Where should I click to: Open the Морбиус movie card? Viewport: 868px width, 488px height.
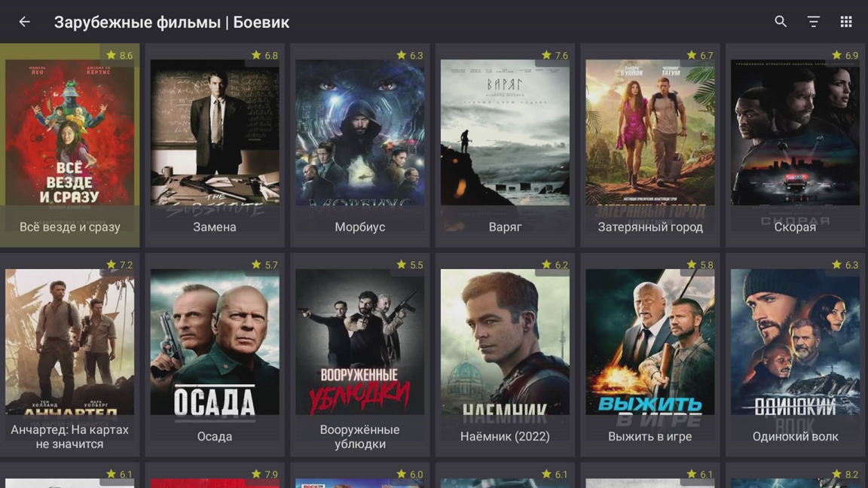[360, 145]
